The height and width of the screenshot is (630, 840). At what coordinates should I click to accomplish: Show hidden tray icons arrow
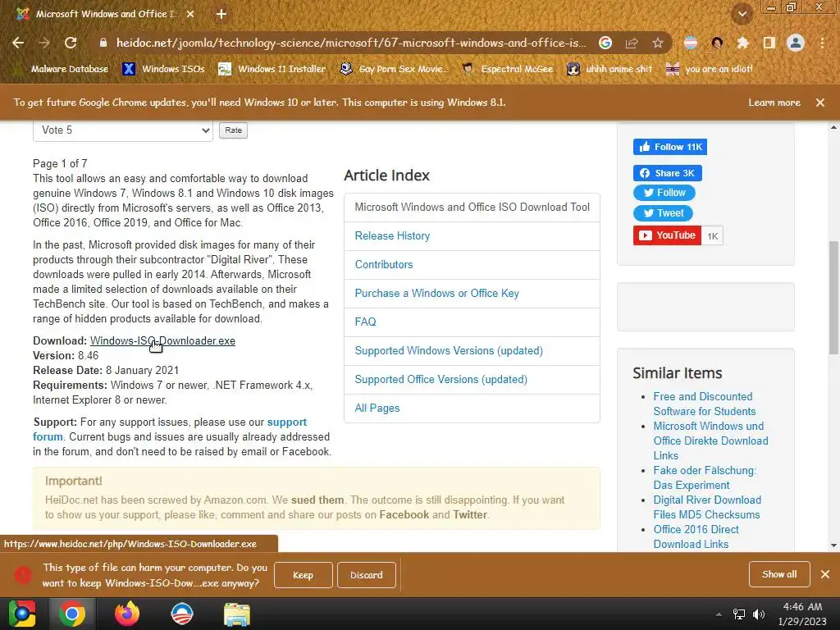tap(719, 614)
